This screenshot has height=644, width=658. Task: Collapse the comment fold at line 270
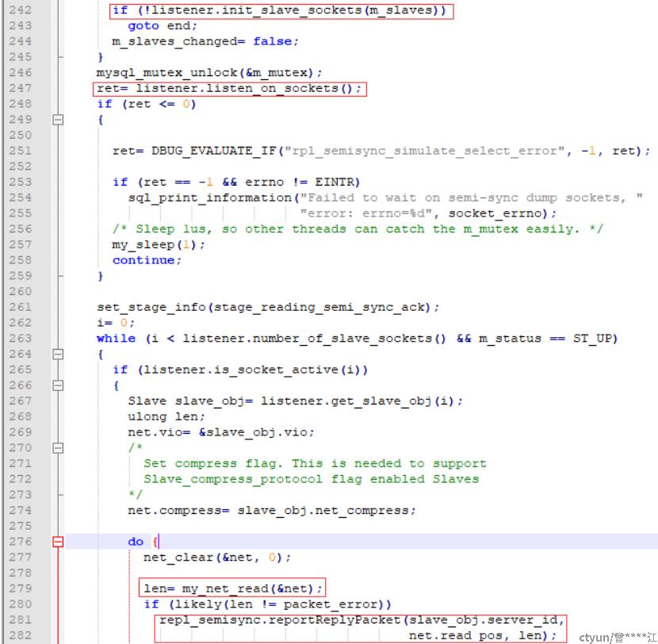pyautogui.click(x=58, y=448)
